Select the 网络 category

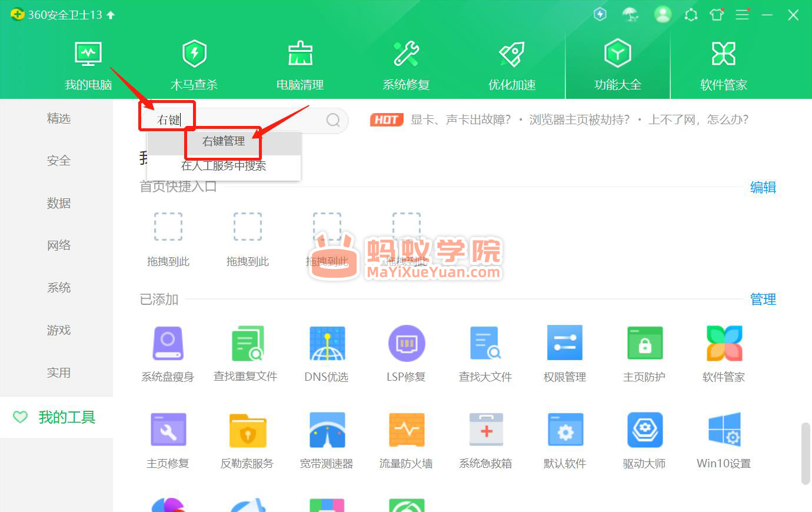point(59,245)
